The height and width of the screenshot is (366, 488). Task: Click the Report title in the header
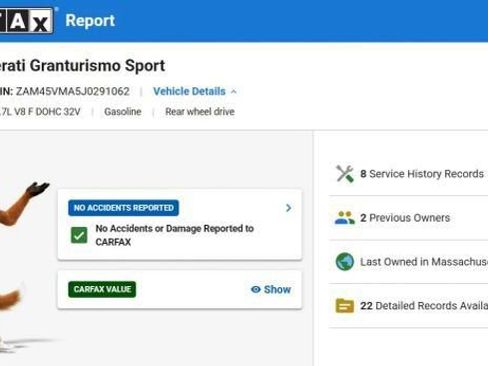point(90,21)
